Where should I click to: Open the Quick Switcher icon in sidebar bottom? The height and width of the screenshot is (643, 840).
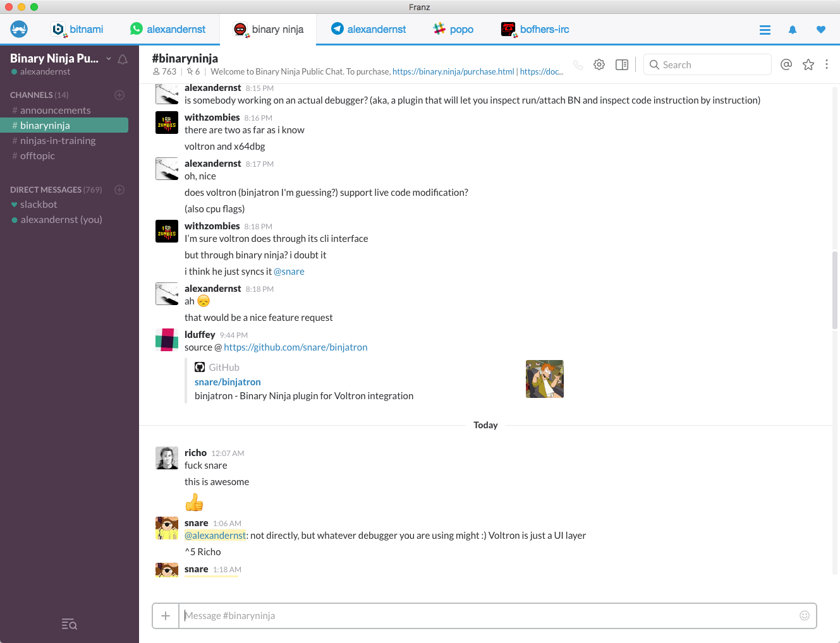(70, 625)
